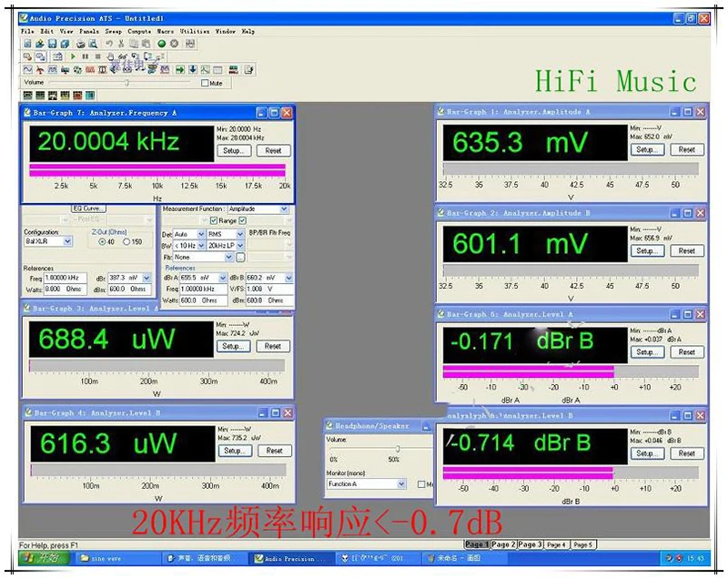Viewport: 728px width, 579px height.
Task: Open the Panels menu
Action: [x=88, y=31]
